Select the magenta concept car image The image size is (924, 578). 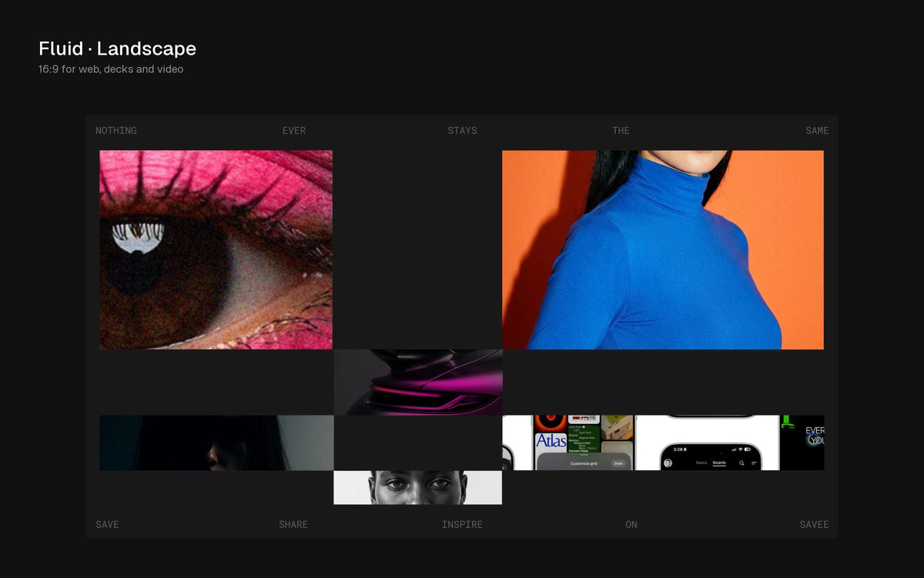[418, 383]
